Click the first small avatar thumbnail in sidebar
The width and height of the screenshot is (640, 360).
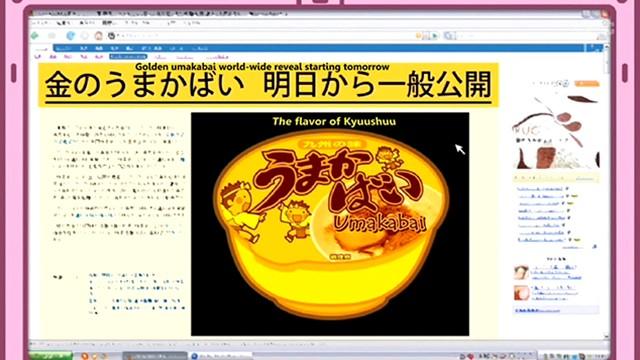pos(521,272)
